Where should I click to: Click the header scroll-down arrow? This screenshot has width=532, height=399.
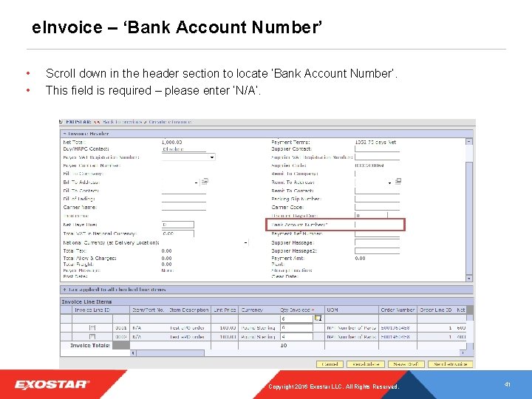469,279
